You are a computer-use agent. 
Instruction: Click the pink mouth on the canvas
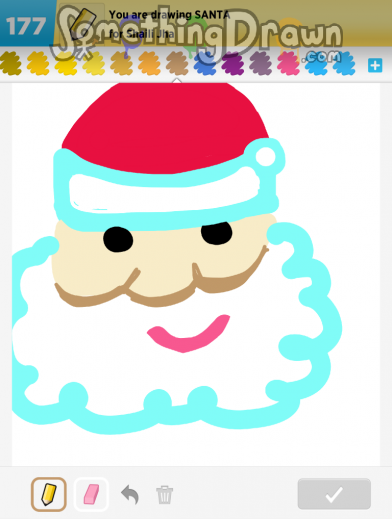coord(189,333)
